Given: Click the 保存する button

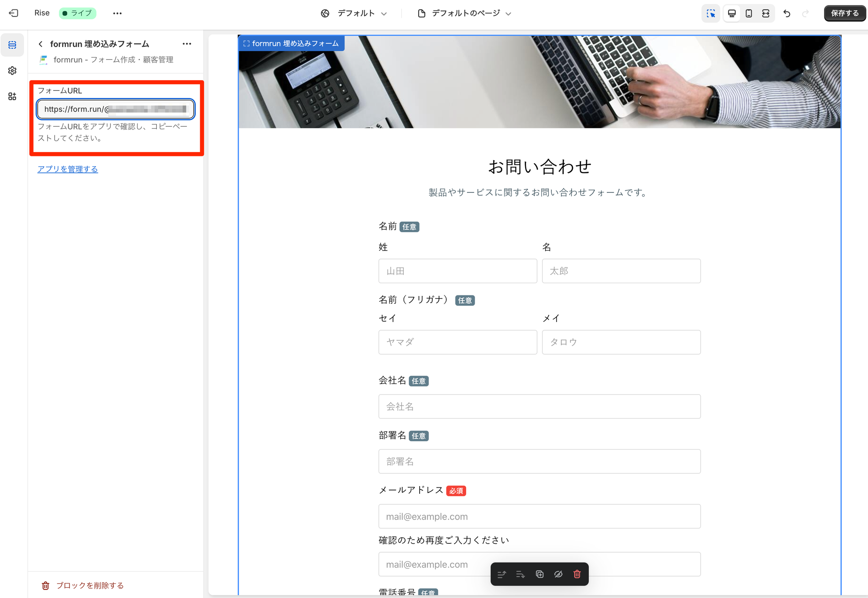Looking at the screenshot, I should click(x=844, y=13).
